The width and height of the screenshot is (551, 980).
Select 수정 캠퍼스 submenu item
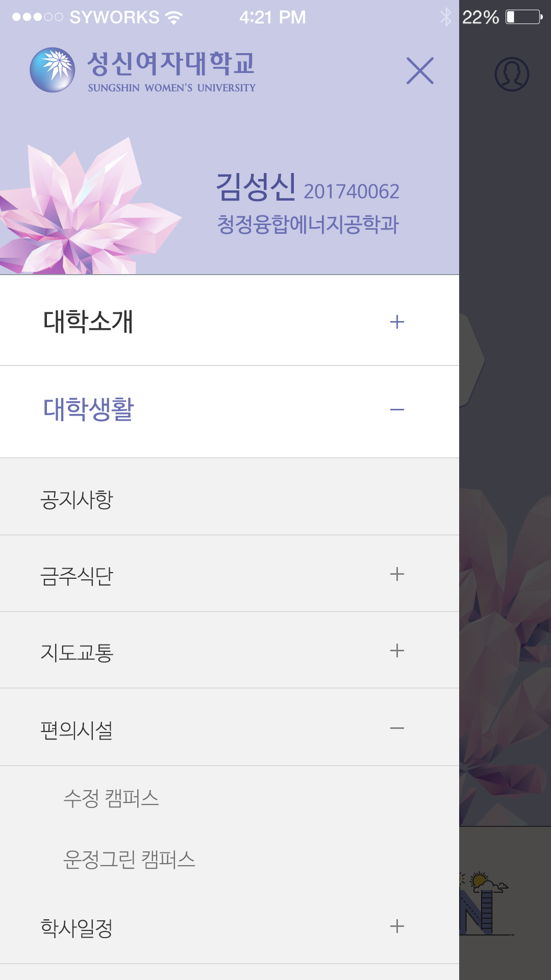tap(111, 798)
